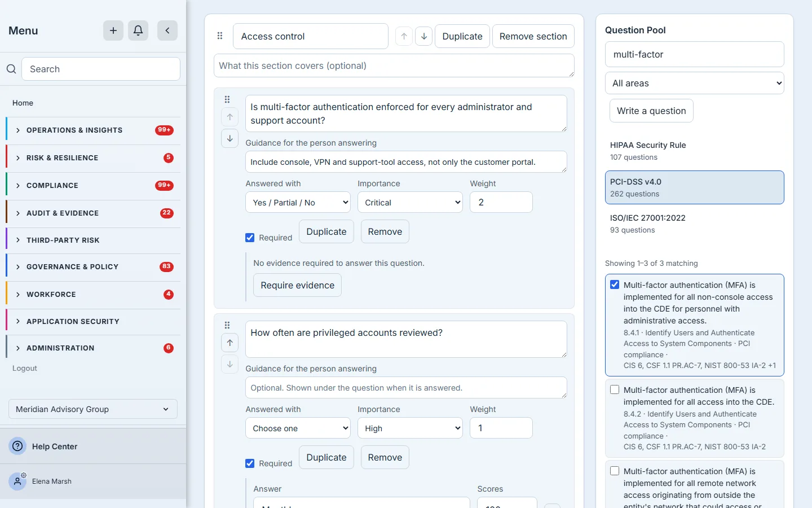Grab the Access control section drag handle

[220, 36]
